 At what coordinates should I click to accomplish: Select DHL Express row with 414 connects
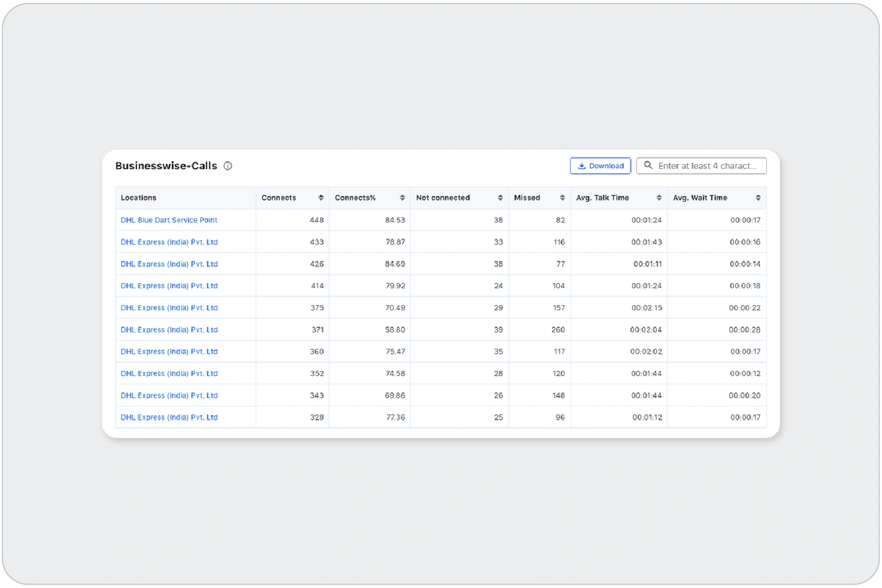click(169, 286)
